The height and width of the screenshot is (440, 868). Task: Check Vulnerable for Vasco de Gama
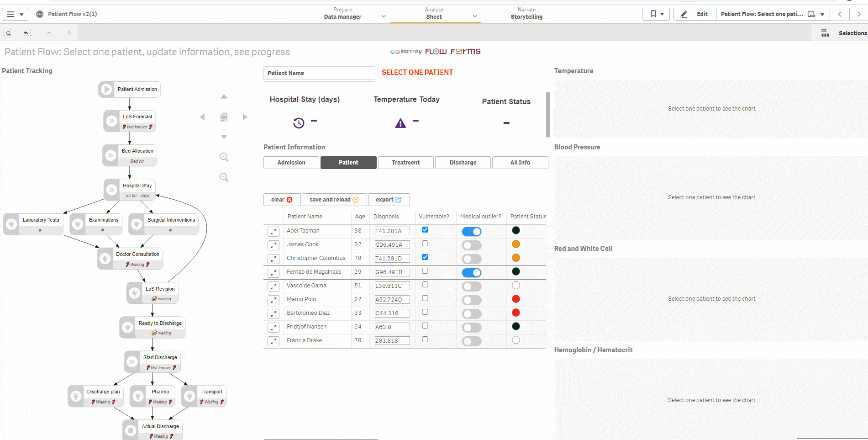(425, 285)
